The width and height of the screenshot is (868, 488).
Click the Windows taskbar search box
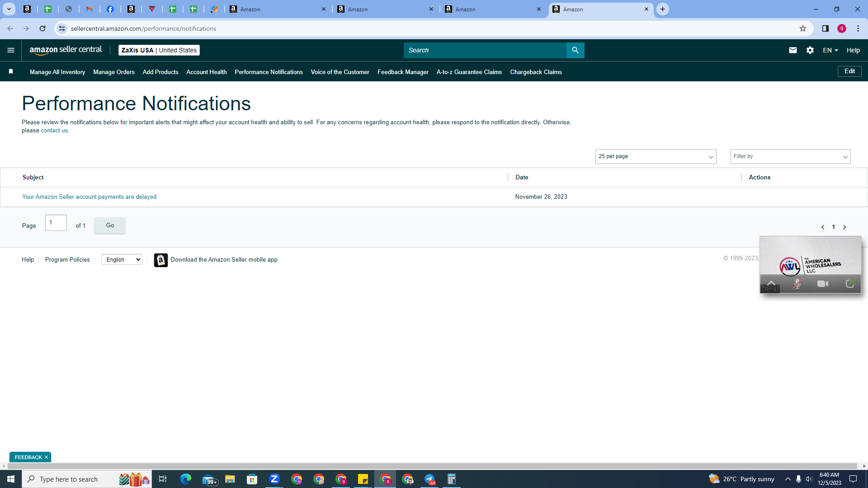coord(87,479)
